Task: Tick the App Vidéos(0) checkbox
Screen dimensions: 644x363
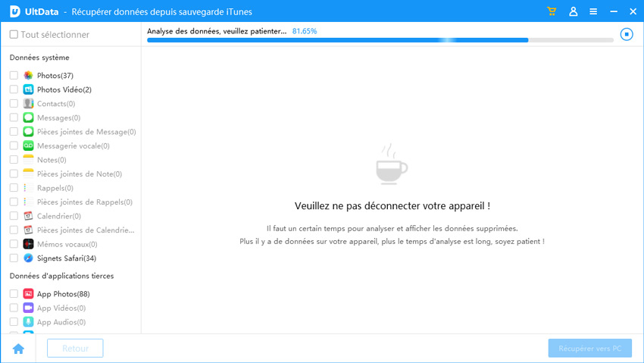Action: pos(14,308)
